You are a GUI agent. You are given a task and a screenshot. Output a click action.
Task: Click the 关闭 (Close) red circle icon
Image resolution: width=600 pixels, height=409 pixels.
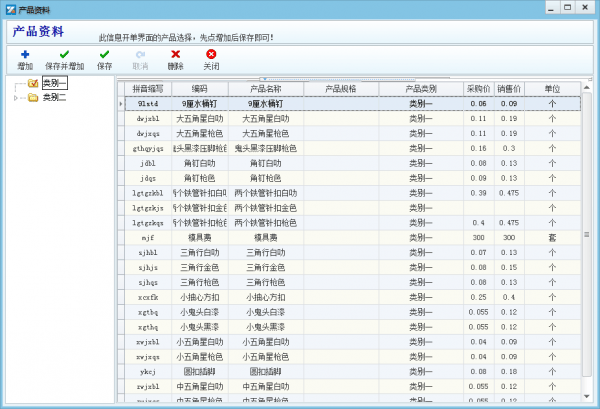211,54
